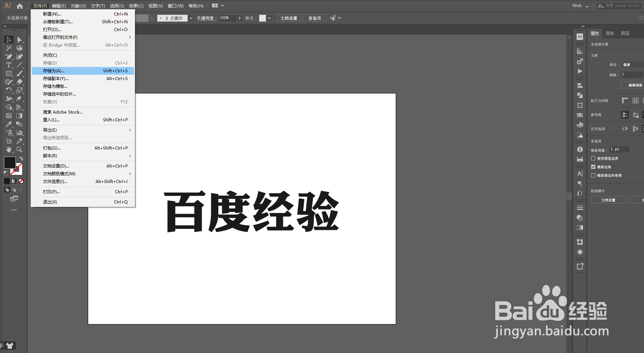Select the Rectangle tool
The width and height of the screenshot is (644, 353).
tap(9, 73)
